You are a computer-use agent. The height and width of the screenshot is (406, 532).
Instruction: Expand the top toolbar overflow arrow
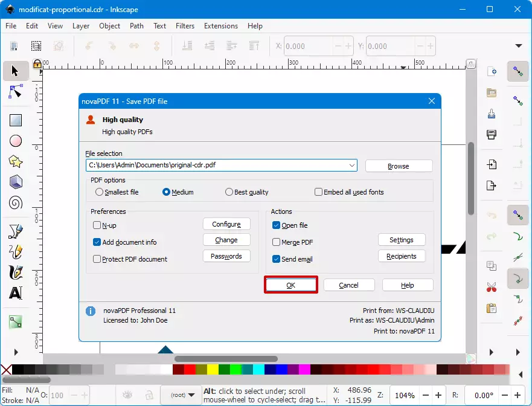coord(519,46)
